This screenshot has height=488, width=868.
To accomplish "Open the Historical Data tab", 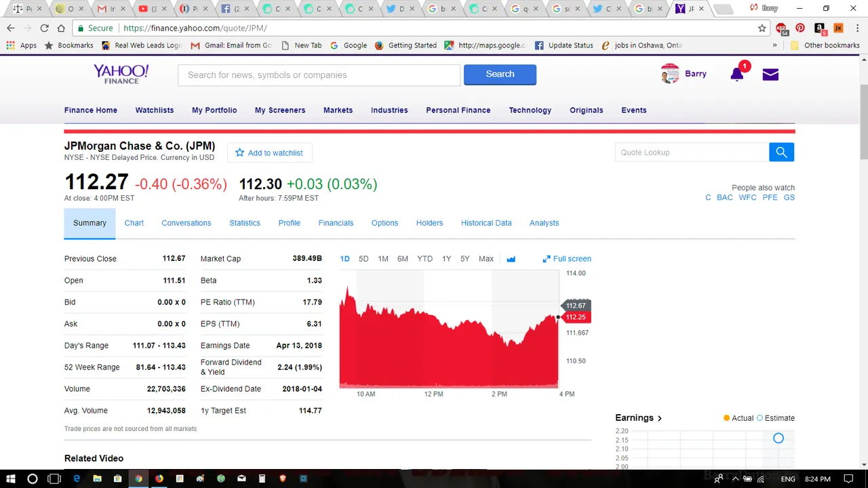I will 486,223.
